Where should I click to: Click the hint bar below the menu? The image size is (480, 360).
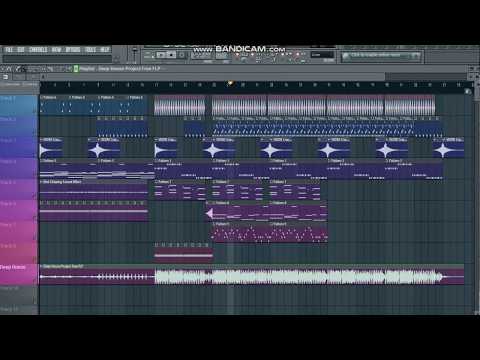pyautogui.click(x=57, y=59)
